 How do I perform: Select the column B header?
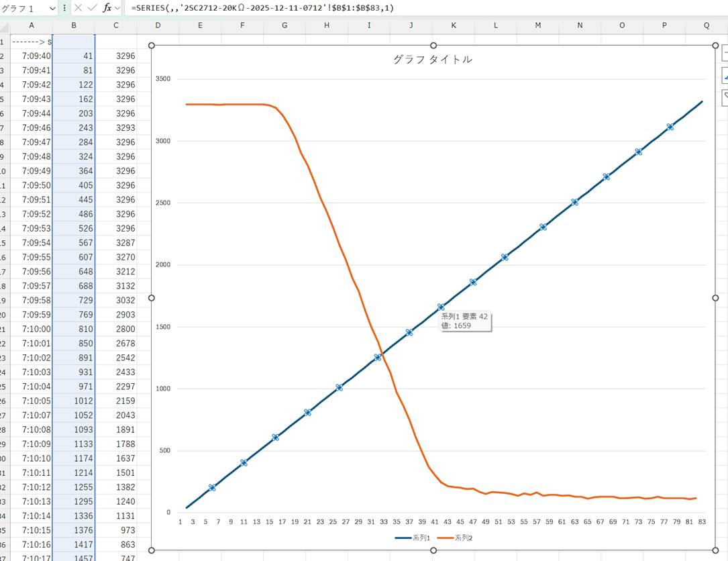pyautogui.click(x=73, y=25)
